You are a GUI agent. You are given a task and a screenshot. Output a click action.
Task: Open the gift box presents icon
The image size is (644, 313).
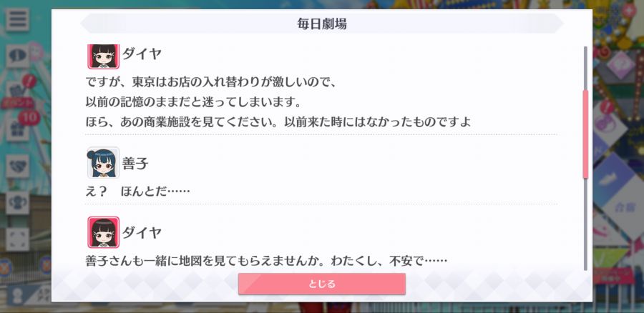click(17, 129)
